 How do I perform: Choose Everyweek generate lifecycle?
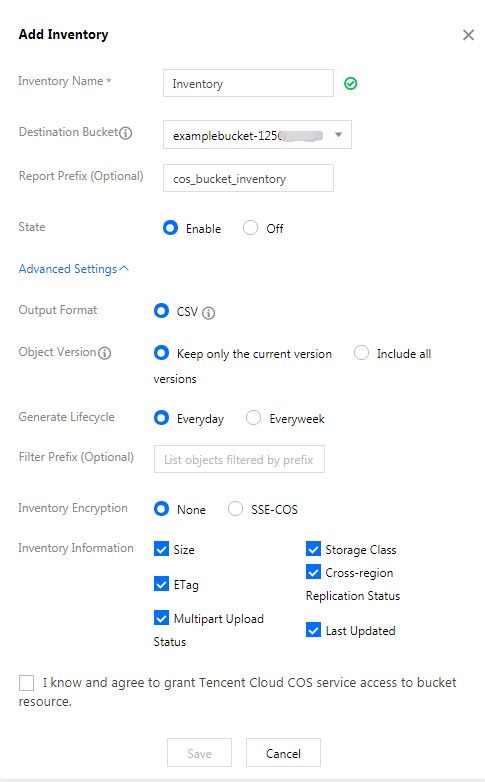click(253, 417)
